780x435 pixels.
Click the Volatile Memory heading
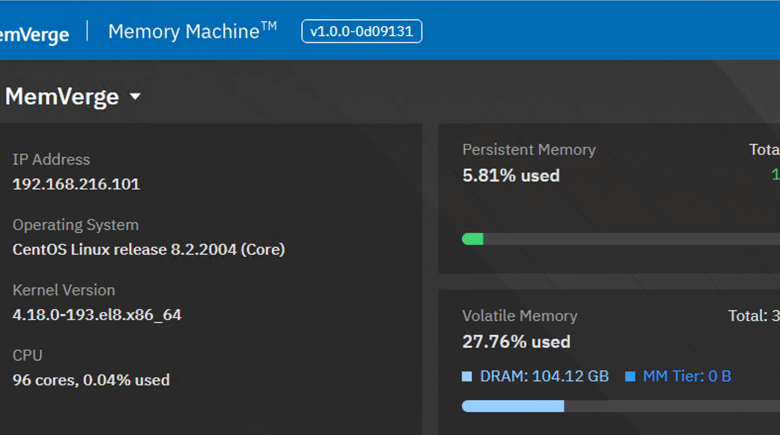pyautogui.click(x=520, y=316)
